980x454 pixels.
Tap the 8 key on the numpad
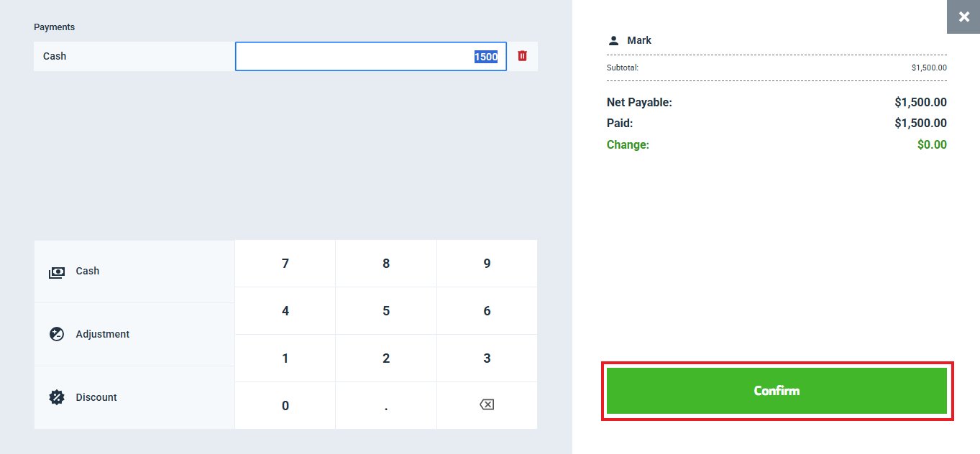coord(386,264)
